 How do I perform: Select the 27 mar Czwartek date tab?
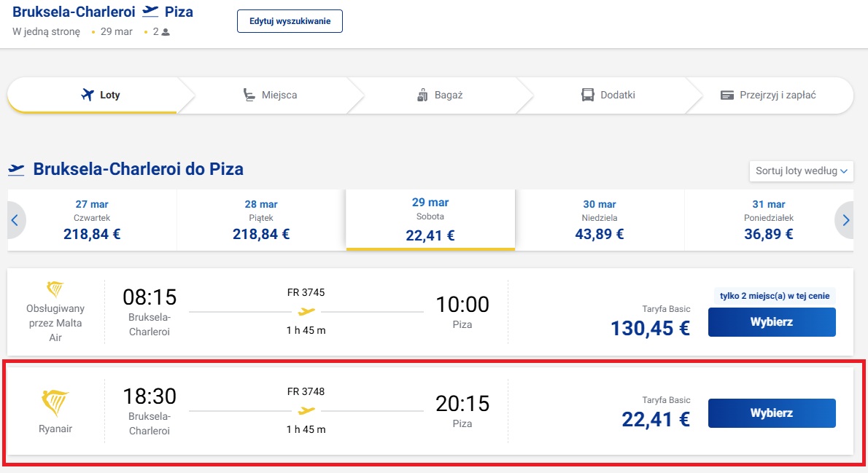(92, 220)
